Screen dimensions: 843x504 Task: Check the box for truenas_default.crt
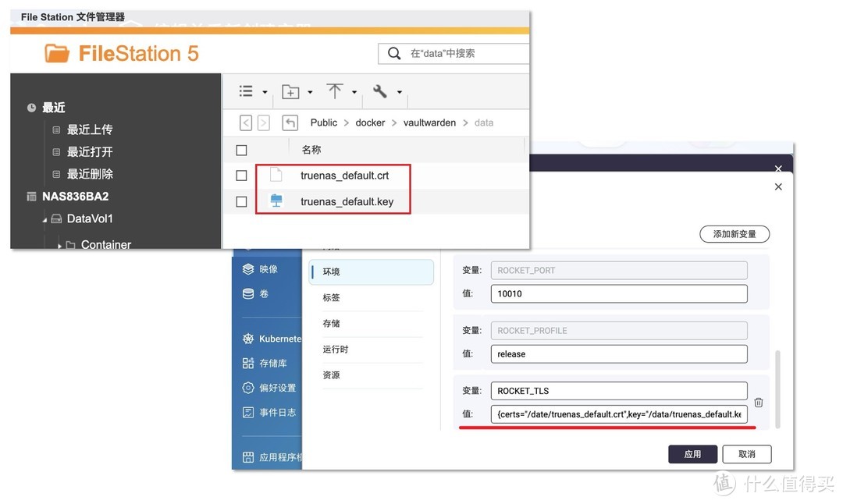[241, 176]
